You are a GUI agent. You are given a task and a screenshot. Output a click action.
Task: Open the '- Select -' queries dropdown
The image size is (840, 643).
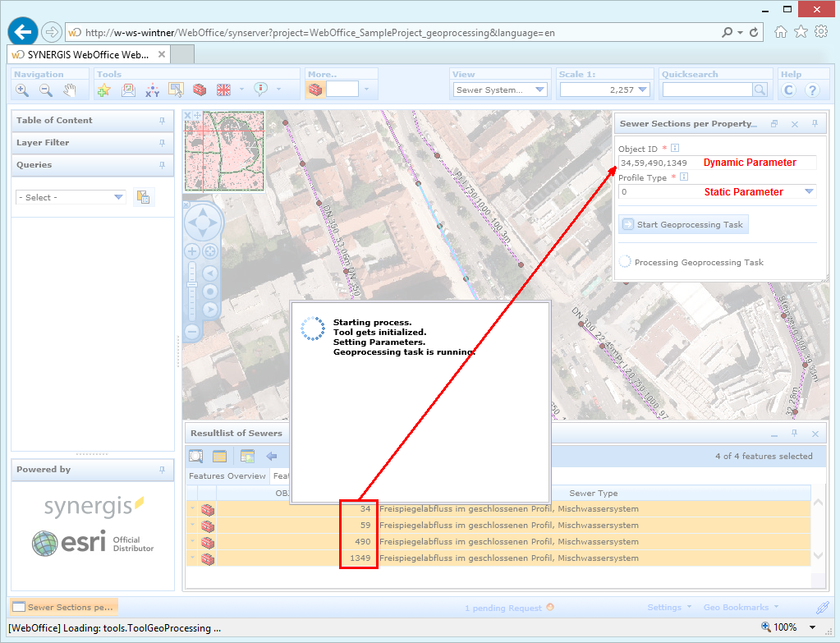(70, 197)
